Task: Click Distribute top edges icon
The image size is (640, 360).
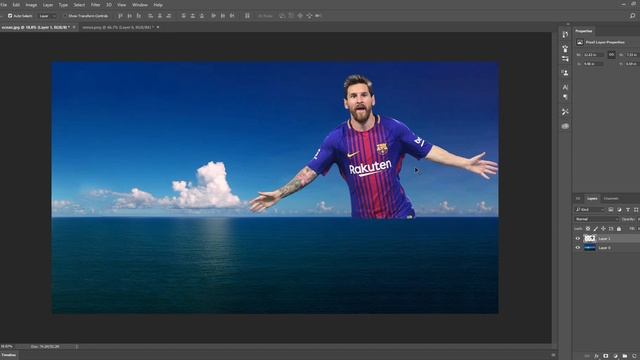Action: pyautogui.click(x=183, y=16)
